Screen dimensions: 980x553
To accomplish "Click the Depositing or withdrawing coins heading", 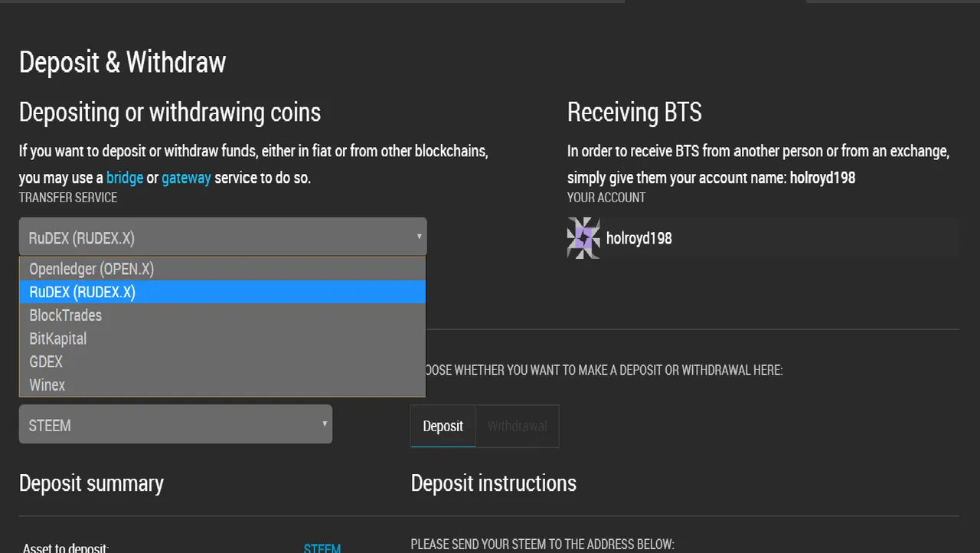I will click(170, 113).
